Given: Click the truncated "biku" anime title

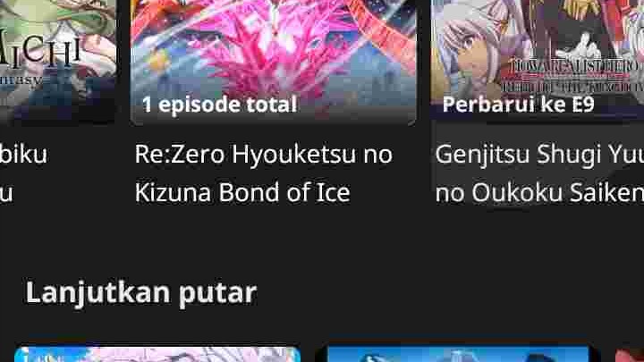Looking at the screenshot, I should pyautogui.click(x=23, y=155).
